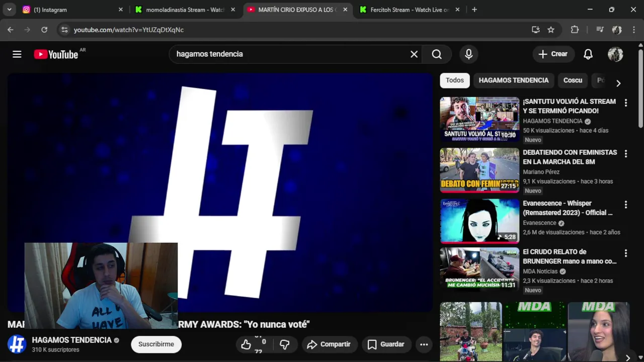Open the tab search dropdown arrow
Image resolution: width=644 pixels, height=362 pixels.
9,10
